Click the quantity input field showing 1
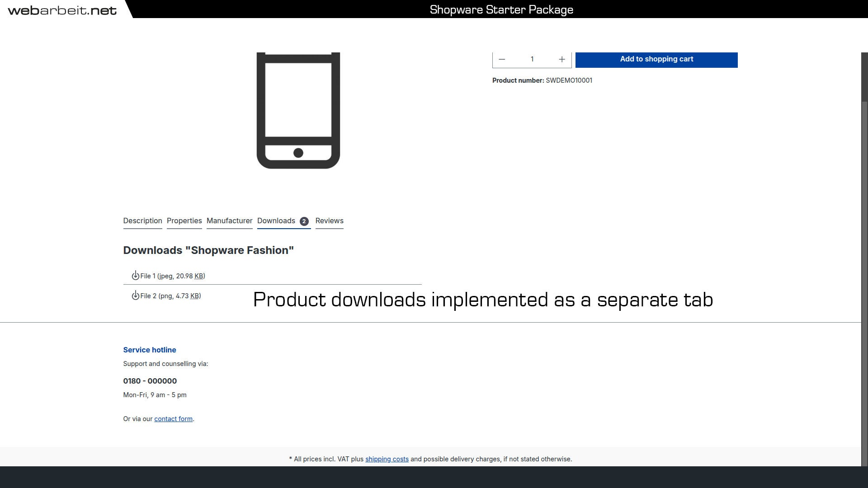The image size is (868, 488). pyautogui.click(x=532, y=59)
